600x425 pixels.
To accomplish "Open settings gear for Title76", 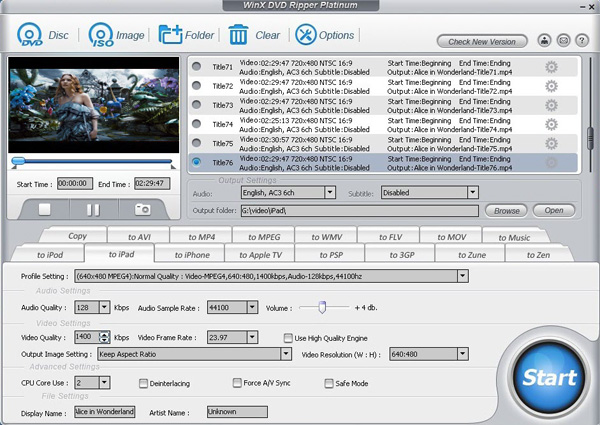I will pos(551,163).
